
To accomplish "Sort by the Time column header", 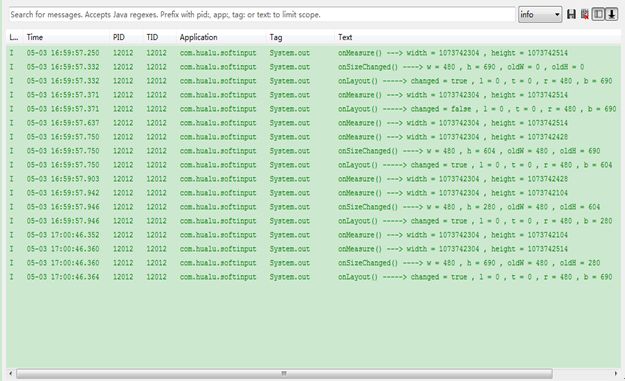I will (x=35, y=37).
